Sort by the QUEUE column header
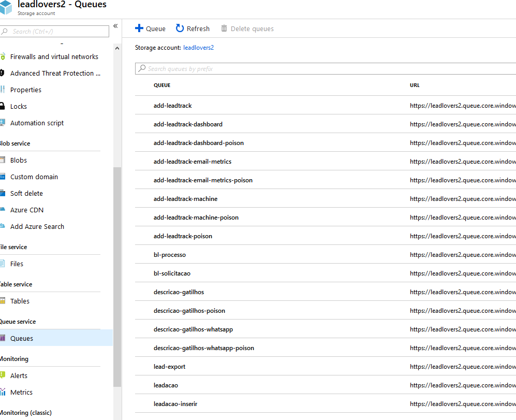The width and height of the screenshot is (516, 420). 162,85
